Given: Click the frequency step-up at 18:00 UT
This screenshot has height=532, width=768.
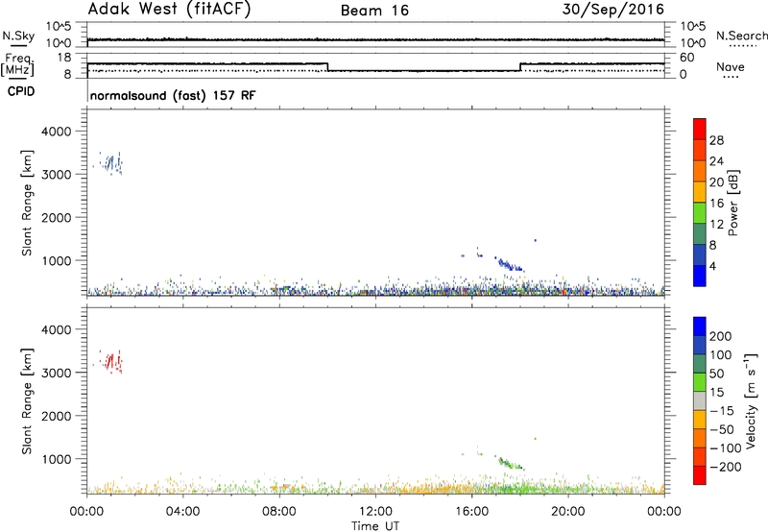Looking at the screenshot, I should coord(520,67).
